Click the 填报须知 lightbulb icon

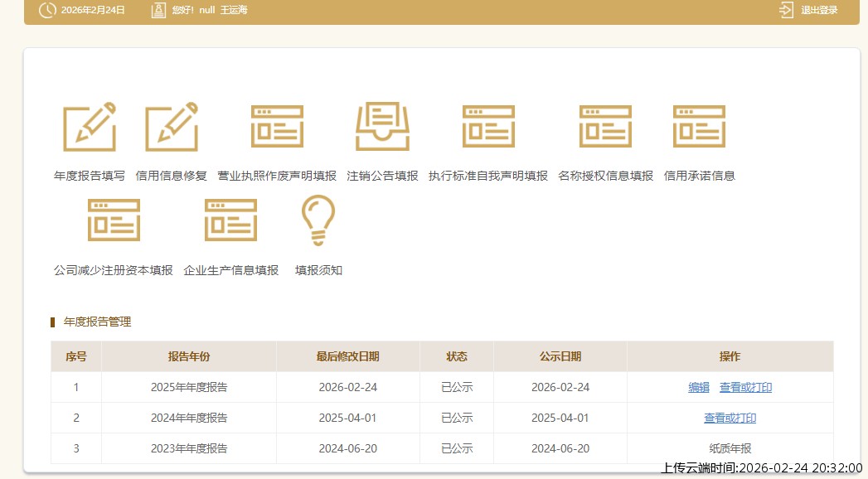(x=318, y=220)
